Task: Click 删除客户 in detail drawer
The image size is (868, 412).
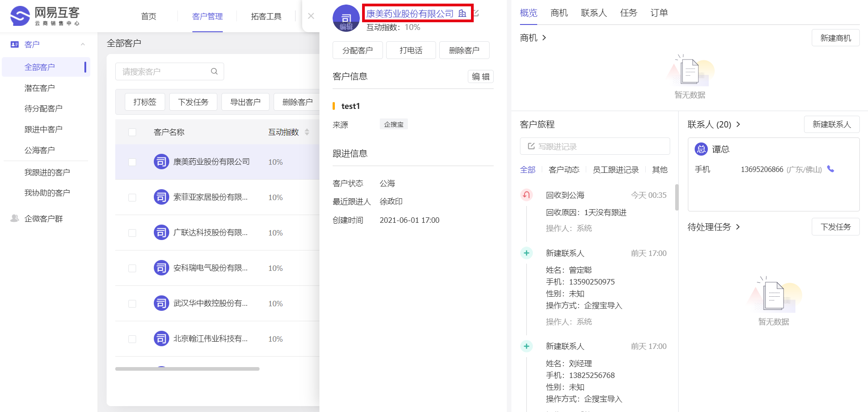Action: [x=464, y=50]
